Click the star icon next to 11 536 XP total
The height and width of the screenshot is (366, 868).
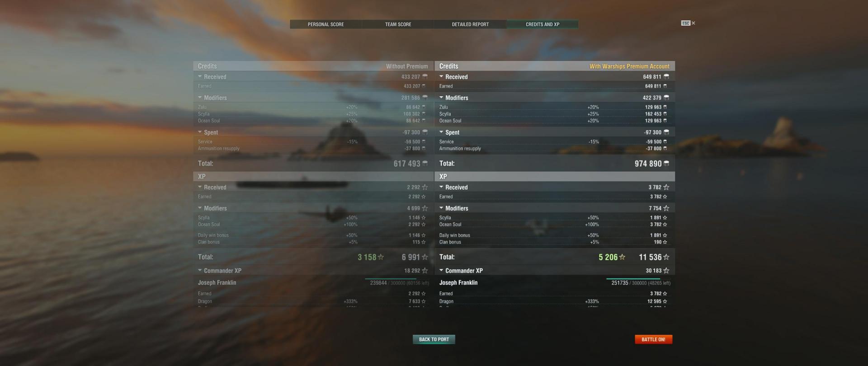[666, 257]
